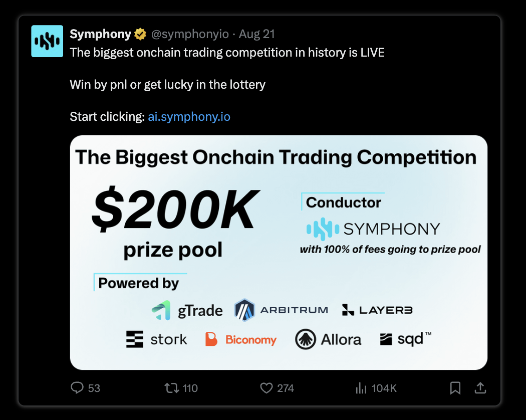Click the stork logo in image
Screen dimensions: 526x420
[156, 339]
